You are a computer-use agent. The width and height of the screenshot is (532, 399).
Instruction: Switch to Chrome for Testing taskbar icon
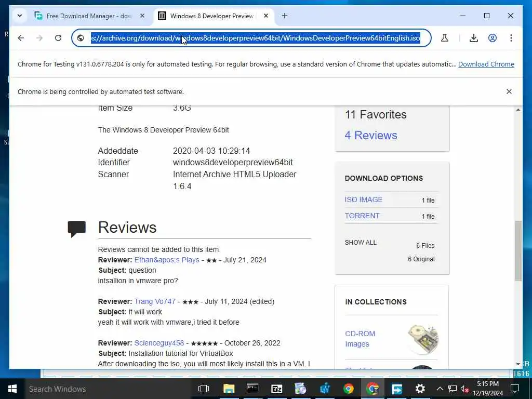point(372,389)
